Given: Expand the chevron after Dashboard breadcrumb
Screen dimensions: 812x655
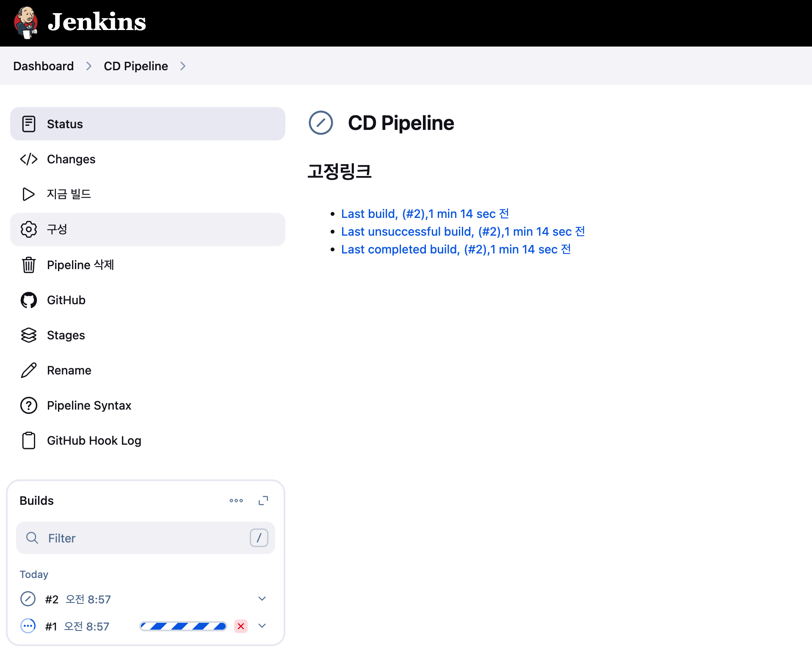Looking at the screenshot, I should pyautogui.click(x=89, y=66).
